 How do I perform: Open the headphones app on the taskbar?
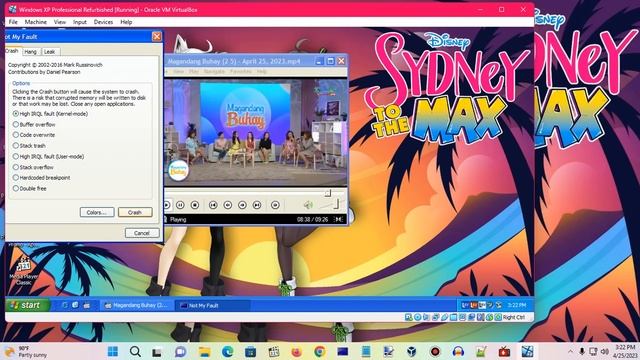pyautogui.click(x=458, y=351)
